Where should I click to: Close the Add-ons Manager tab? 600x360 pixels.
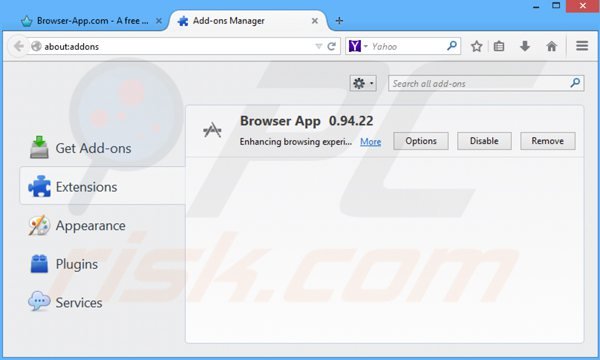315,21
